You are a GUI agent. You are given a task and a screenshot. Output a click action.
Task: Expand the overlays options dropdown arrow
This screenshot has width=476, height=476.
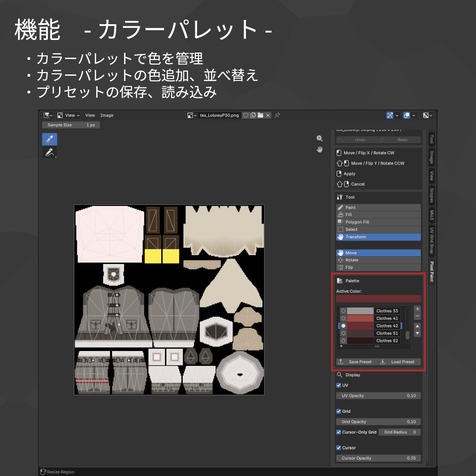click(414, 115)
